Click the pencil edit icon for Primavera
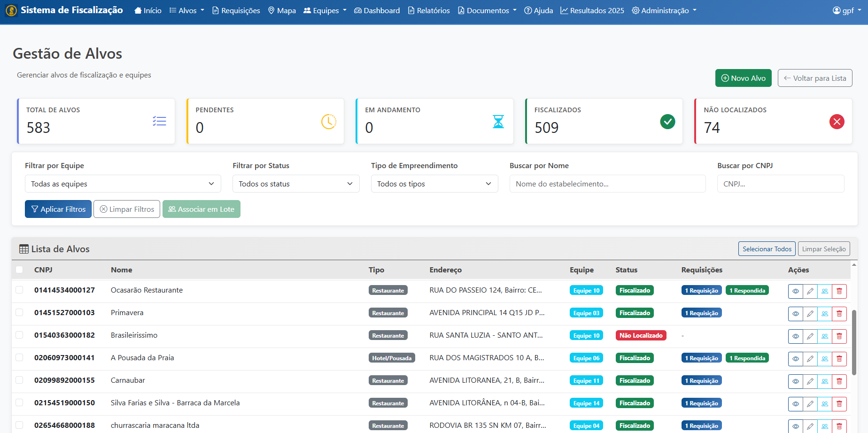The height and width of the screenshot is (433, 868). tap(810, 314)
